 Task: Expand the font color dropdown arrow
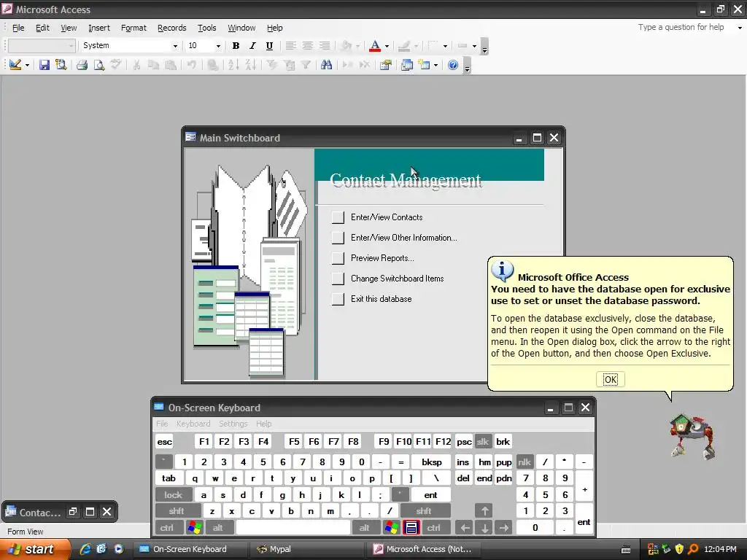click(x=387, y=46)
